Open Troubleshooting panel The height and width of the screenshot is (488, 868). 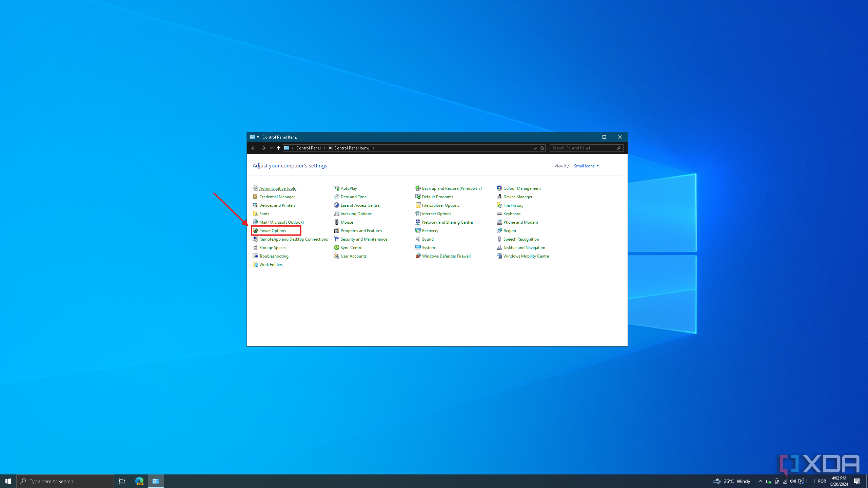pos(274,256)
